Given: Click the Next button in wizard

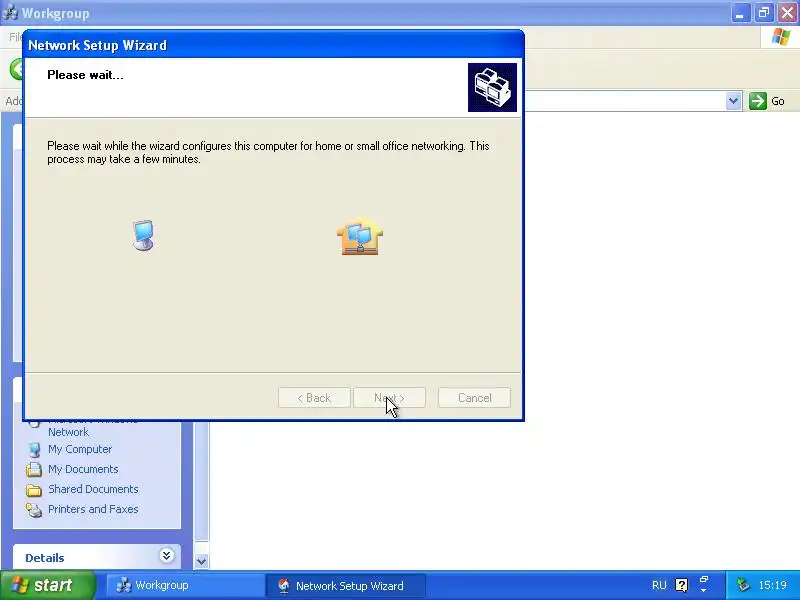Looking at the screenshot, I should click(x=389, y=397).
